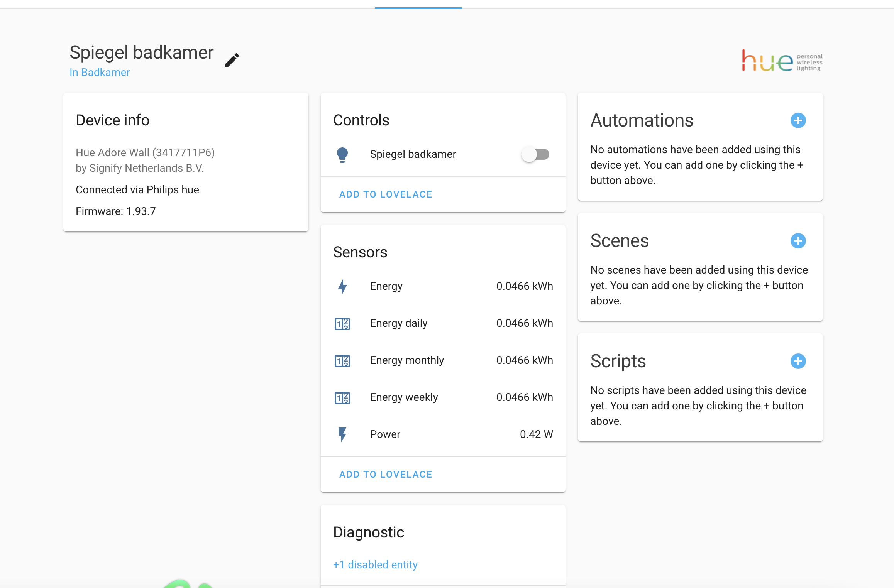
Task: Click the Philips Hue logo
Action: [x=781, y=62]
